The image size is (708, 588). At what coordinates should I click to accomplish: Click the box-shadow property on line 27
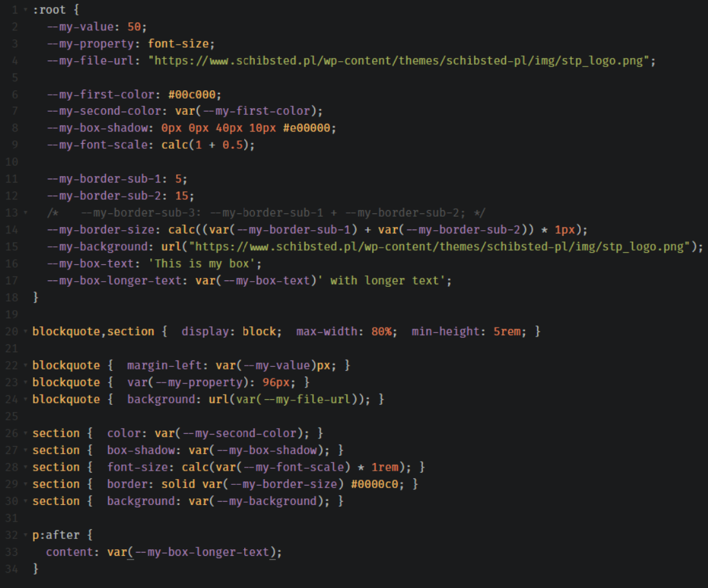[141, 450]
